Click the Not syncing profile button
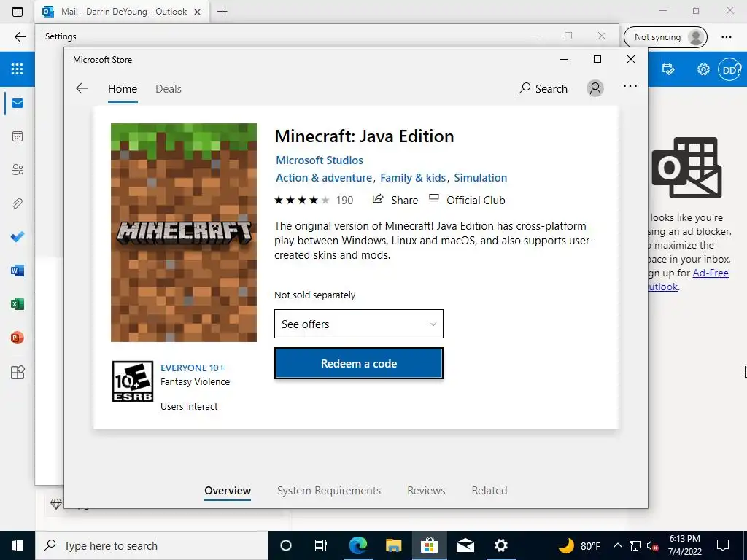The height and width of the screenshot is (560, 747). click(x=665, y=37)
